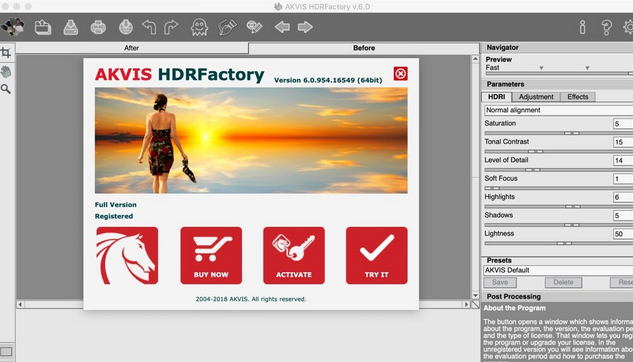Click the Lightness value field

coord(623,234)
